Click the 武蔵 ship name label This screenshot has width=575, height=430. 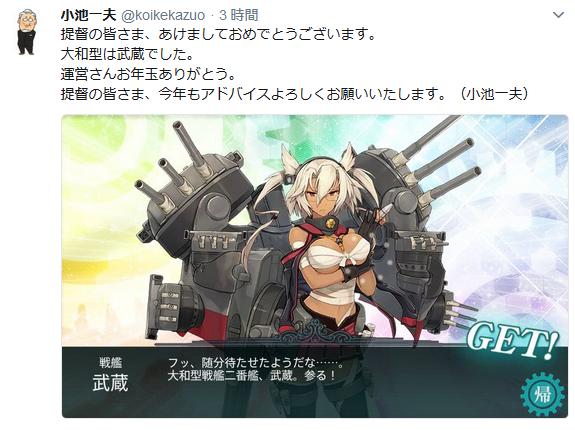point(110,383)
